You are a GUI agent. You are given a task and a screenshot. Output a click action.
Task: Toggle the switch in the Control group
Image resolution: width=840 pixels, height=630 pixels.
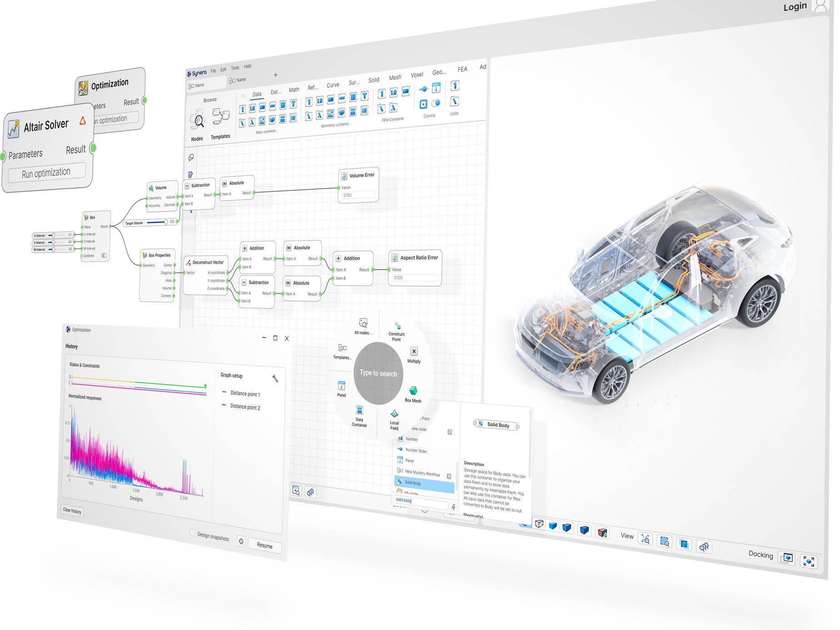pos(436,103)
